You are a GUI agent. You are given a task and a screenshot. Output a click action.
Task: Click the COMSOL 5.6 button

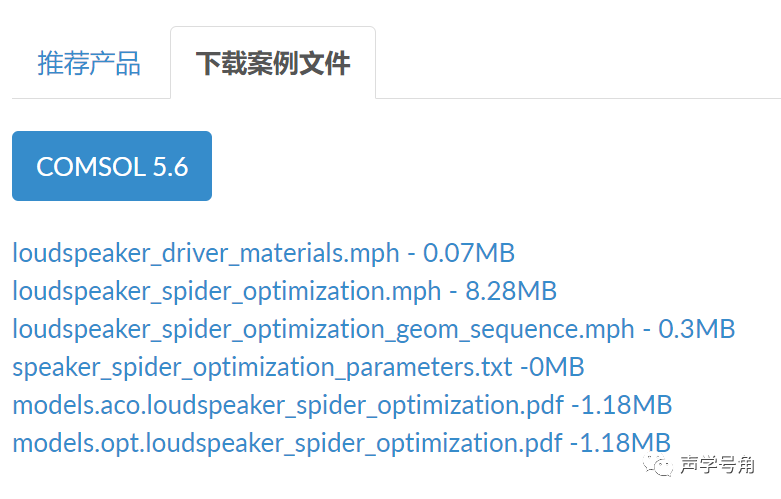112,166
